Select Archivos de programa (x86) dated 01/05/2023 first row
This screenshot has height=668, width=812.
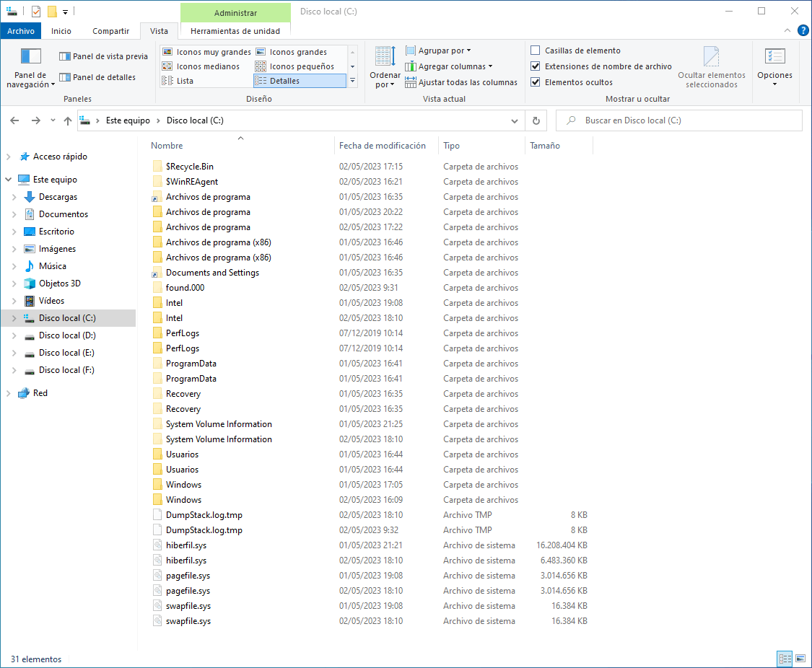[x=218, y=242]
